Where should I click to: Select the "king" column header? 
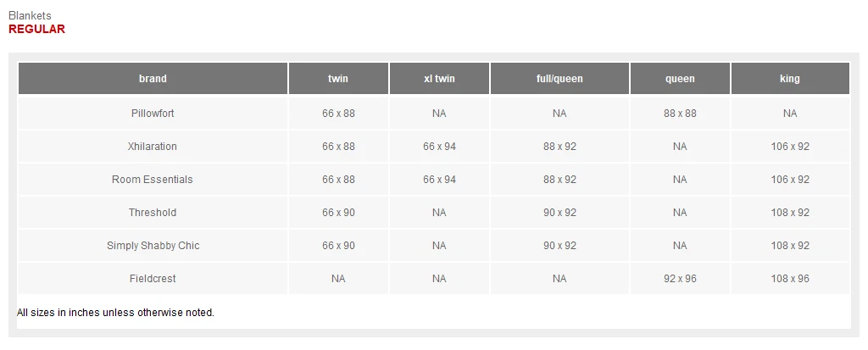[790, 79]
